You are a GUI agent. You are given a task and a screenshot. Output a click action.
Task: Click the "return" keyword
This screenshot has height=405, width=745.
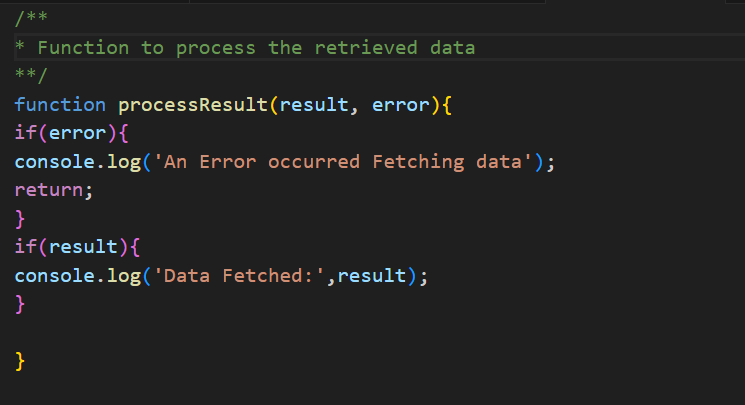pos(49,190)
